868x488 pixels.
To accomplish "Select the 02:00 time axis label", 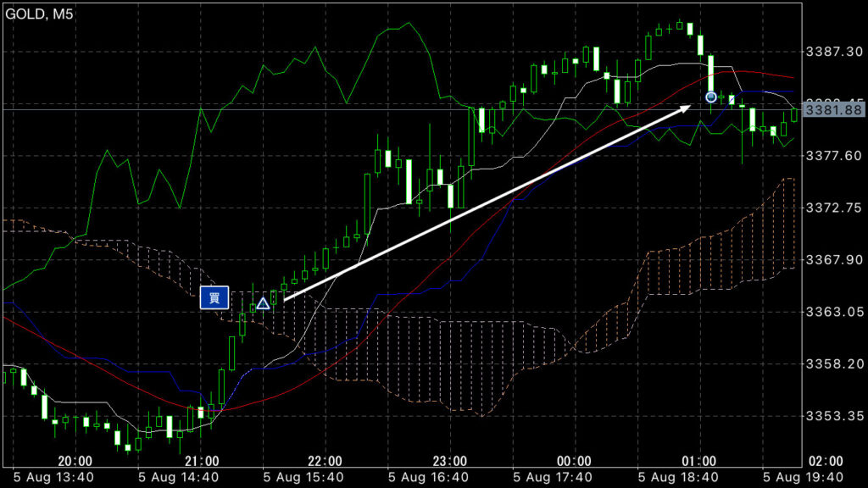I will 826,460.
